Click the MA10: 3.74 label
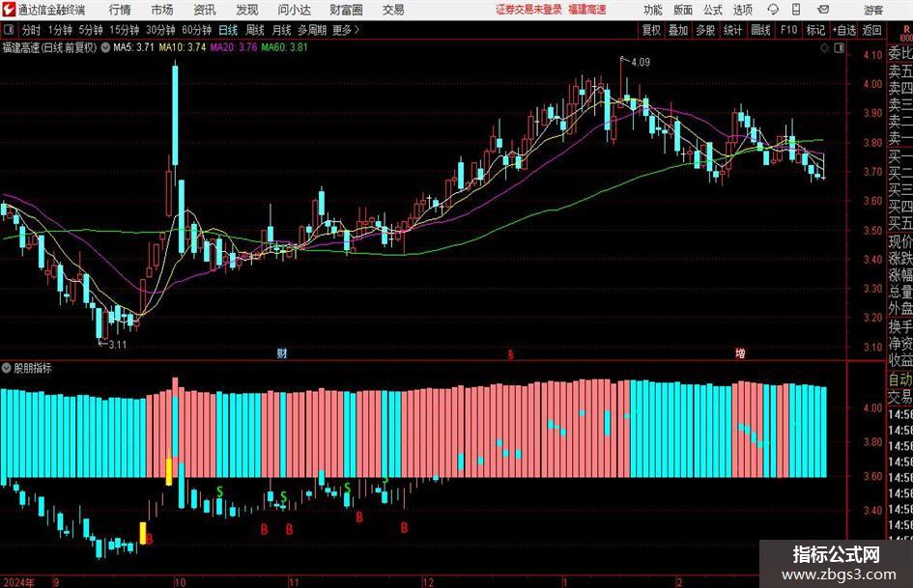The width and height of the screenshot is (913, 588). click(183, 47)
